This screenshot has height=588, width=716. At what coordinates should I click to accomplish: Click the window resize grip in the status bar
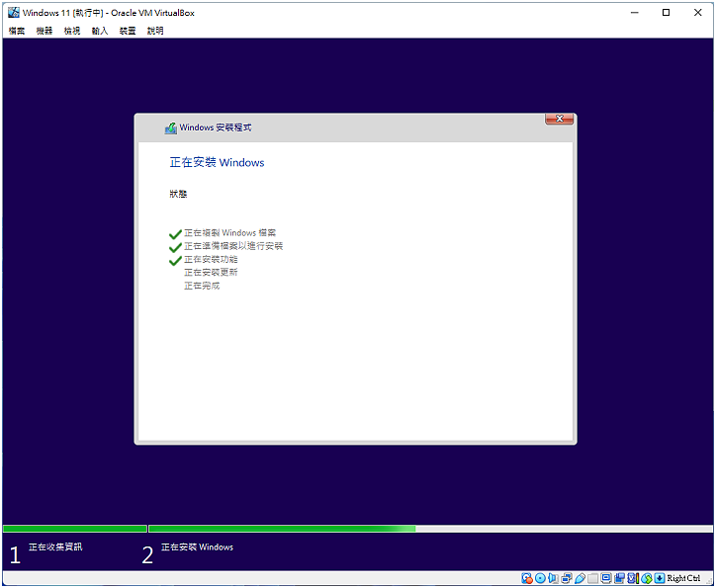click(x=709, y=581)
